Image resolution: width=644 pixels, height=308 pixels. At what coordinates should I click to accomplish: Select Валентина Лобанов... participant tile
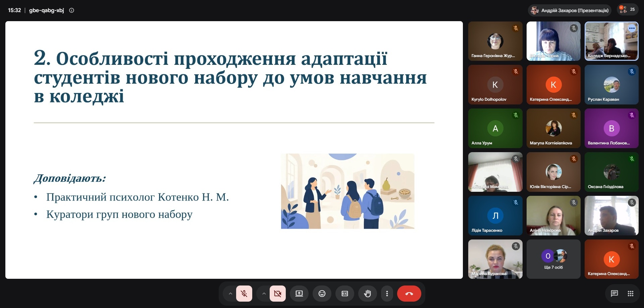pos(611,128)
